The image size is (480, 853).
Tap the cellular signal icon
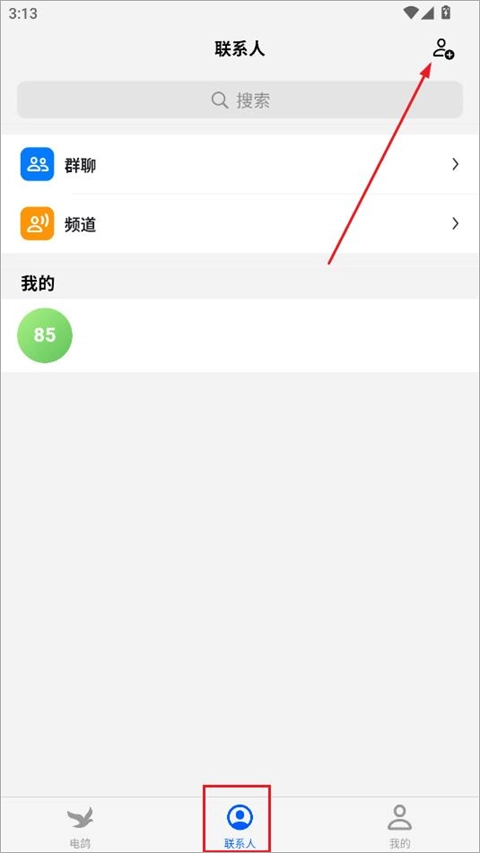click(x=428, y=13)
